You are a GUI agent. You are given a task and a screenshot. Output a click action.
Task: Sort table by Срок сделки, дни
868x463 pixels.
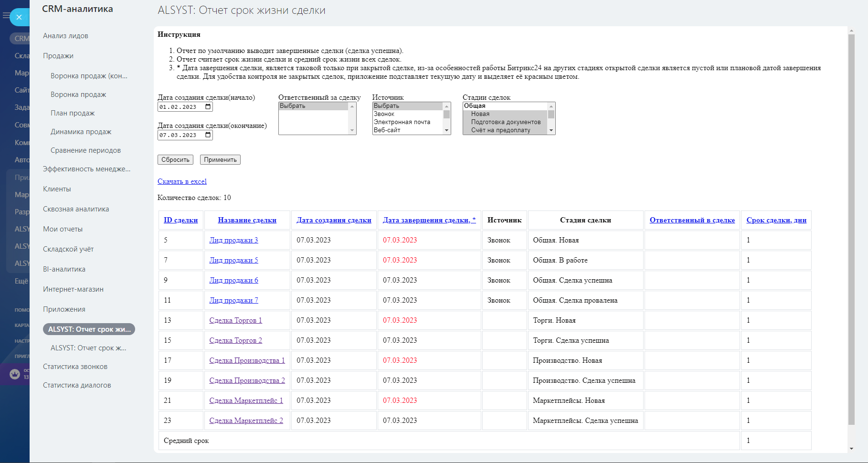click(x=776, y=220)
